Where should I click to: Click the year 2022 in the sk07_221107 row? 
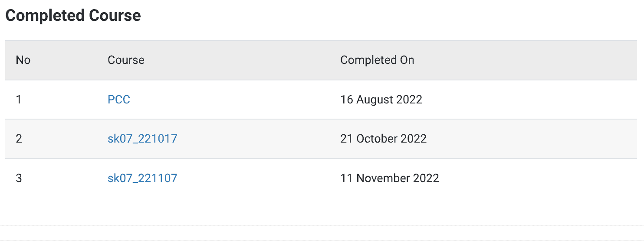pyautogui.click(x=426, y=178)
